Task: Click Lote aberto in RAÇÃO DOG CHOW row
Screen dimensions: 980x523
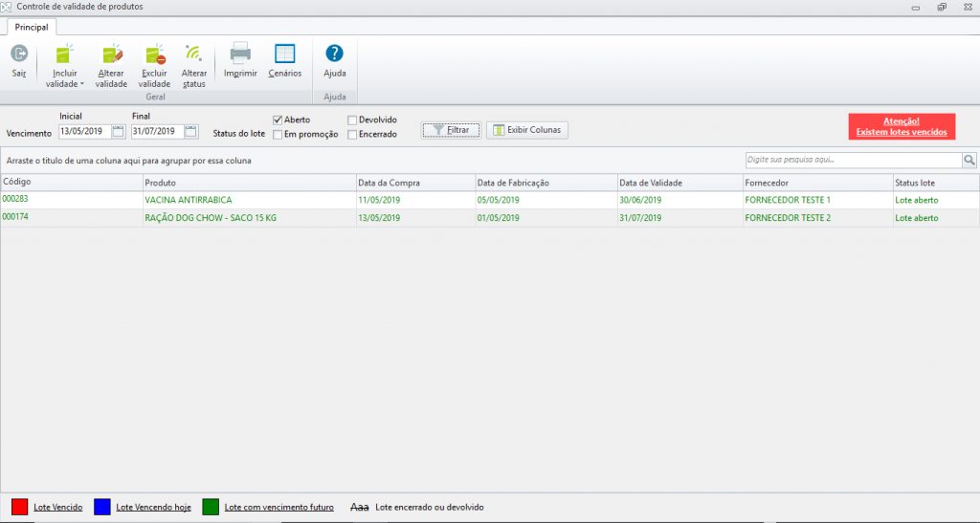Action: (x=936, y=218)
